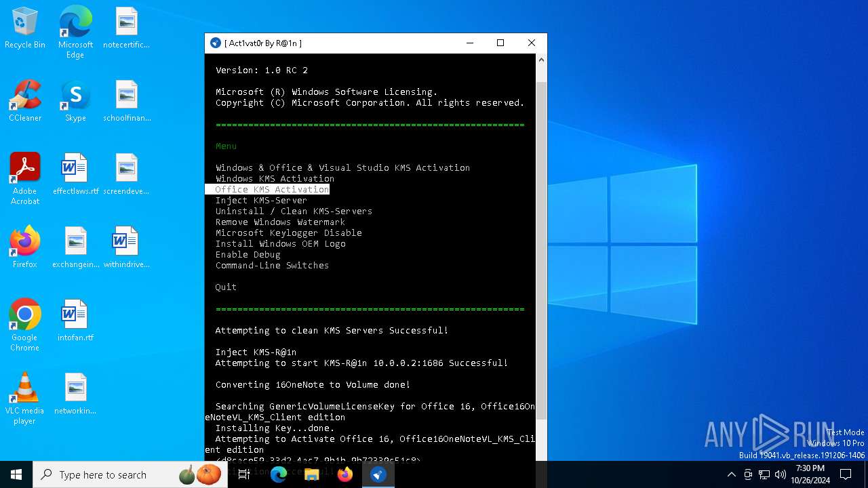Open CCleaner desktop shortcut
The width and height of the screenshot is (868, 488).
[25, 102]
